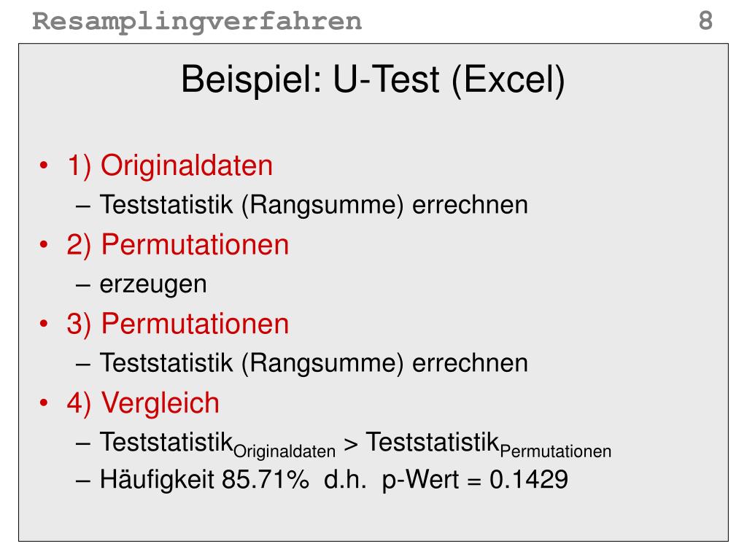Click 'Teststatistik (Rangsumme) errechnen' under item 3
747x560 pixels.
click(314, 363)
